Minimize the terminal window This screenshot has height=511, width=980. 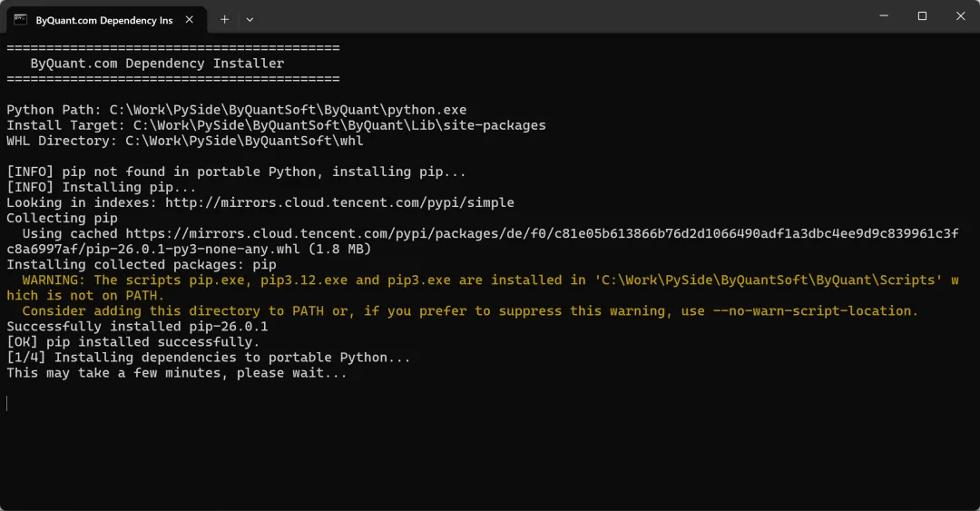[x=884, y=16]
